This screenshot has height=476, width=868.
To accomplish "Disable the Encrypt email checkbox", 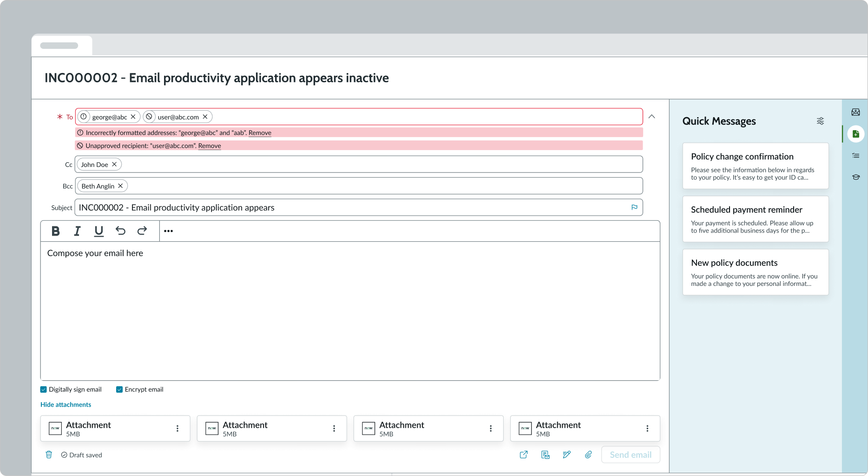I will pyautogui.click(x=119, y=389).
